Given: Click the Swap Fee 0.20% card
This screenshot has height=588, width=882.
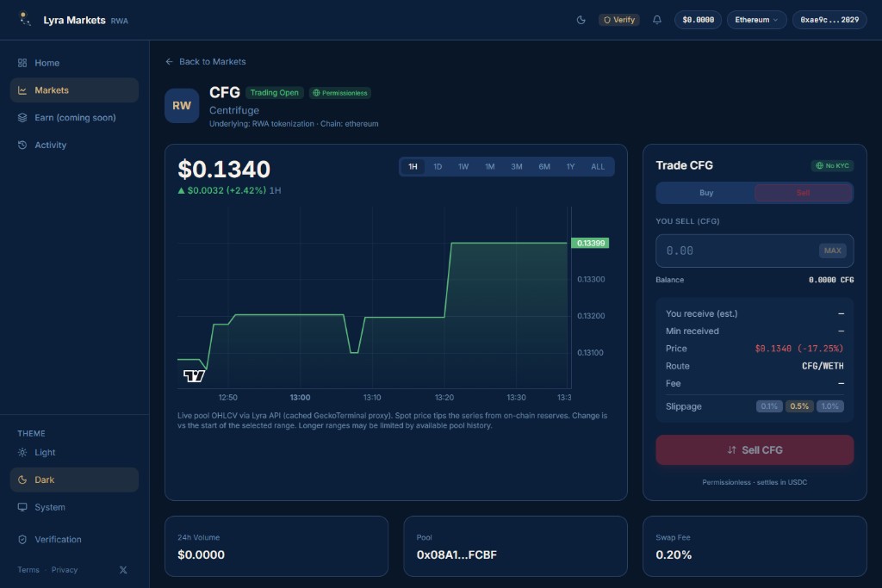Looking at the screenshot, I should click(x=755, y=547).
